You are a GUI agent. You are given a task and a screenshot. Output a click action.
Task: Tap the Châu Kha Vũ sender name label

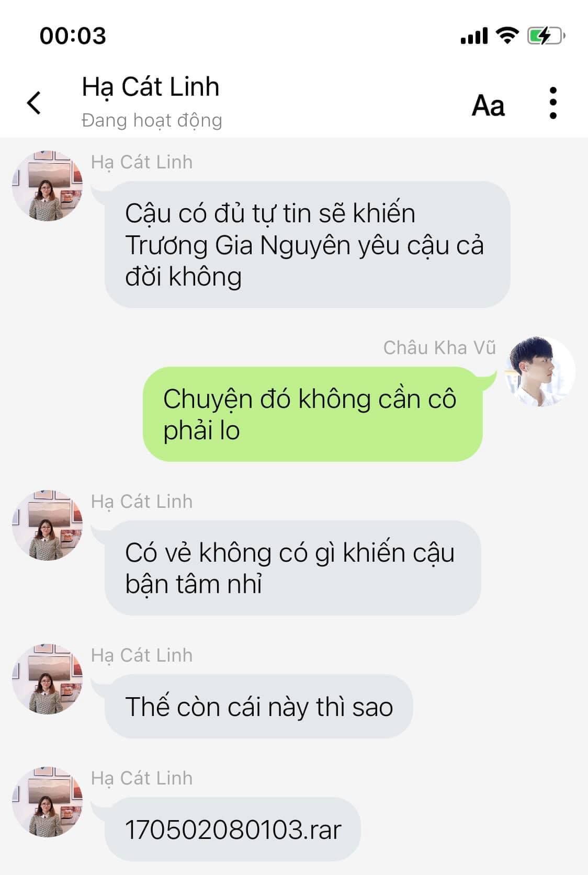pyautogui.click(x=439, y=348)
